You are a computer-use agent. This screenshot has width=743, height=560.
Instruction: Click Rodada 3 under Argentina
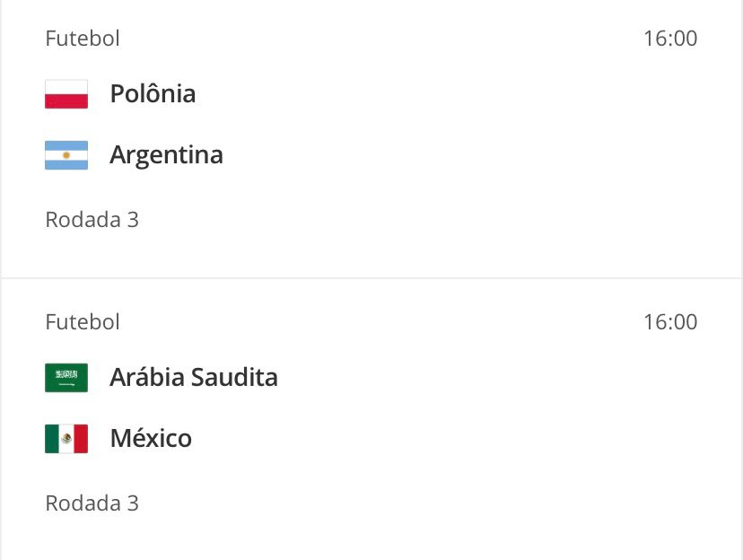click(92, 220)
